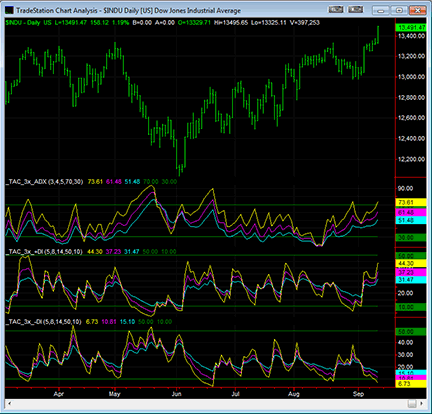
Task: Click the magenta 37.23 +DI axis label
Action: click(411, 272)
